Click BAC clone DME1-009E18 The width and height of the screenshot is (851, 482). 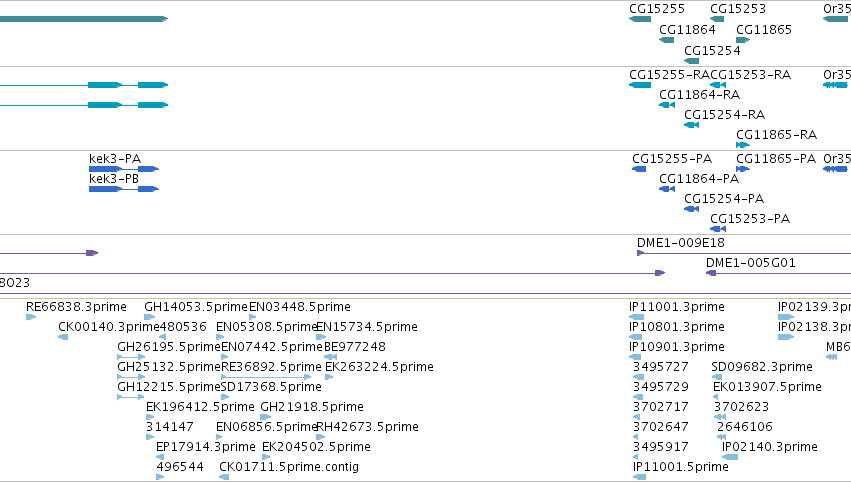[x=681, y=243]
